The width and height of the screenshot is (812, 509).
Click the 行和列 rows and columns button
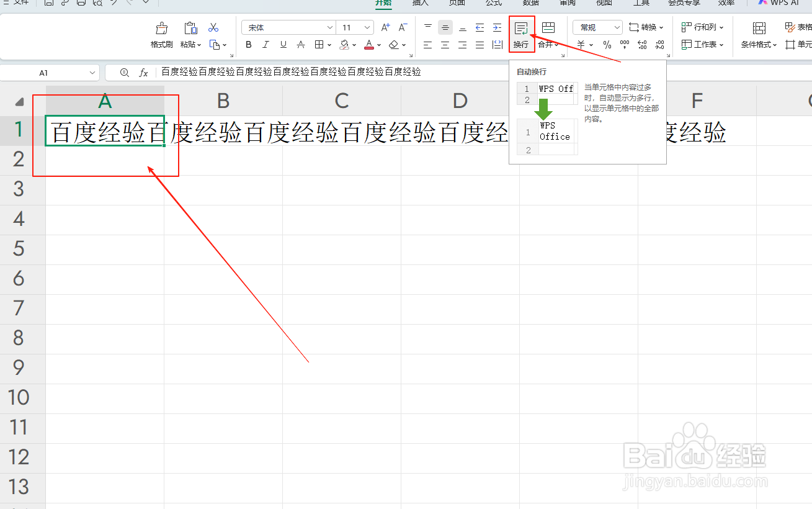point(703,27)
